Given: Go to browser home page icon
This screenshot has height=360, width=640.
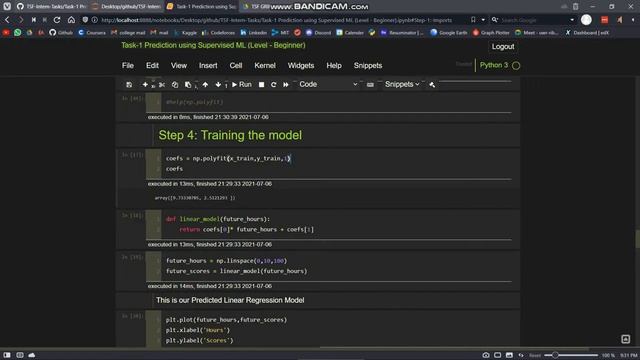Looking at the screenshot, I should point(71,20).
